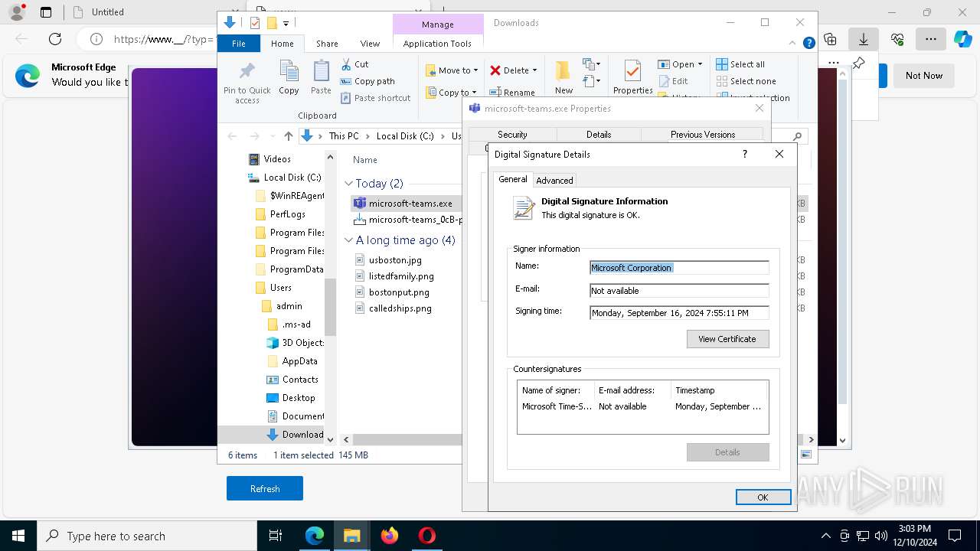Viewport: 980px width, 551px height.
Task: Click This PC breadcrumb in address bar
Action: [344, 136]
